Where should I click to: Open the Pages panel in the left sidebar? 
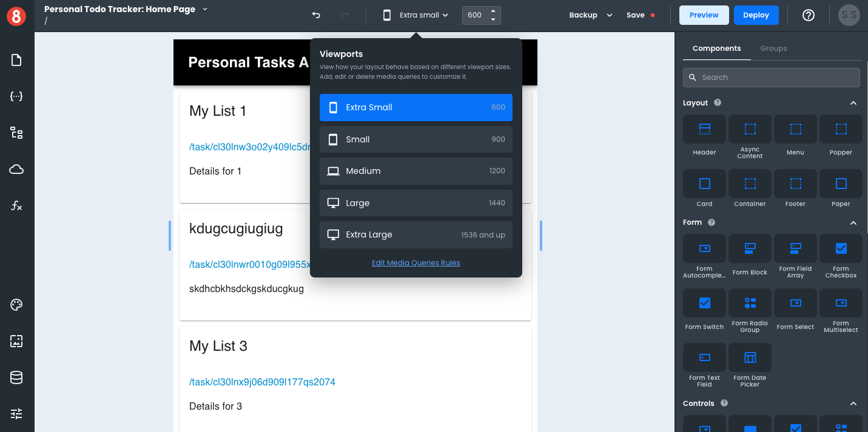coord(15,60)
